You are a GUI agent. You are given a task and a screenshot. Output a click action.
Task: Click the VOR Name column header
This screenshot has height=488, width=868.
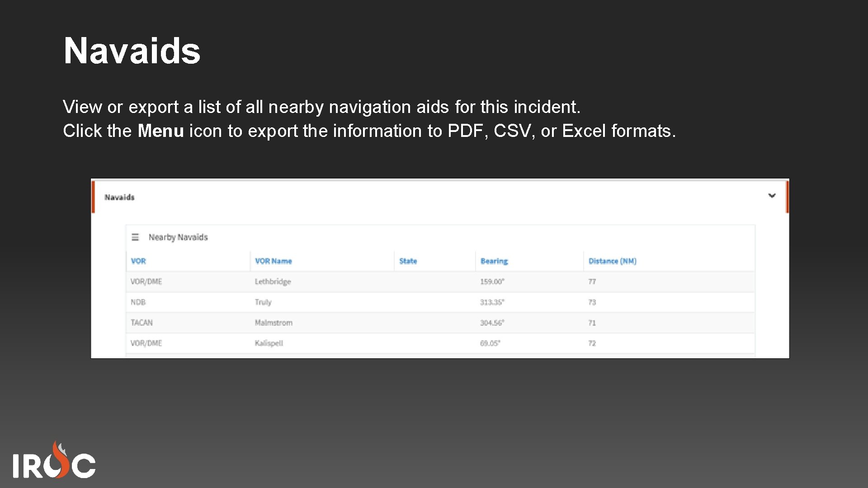tap(274, 261)
